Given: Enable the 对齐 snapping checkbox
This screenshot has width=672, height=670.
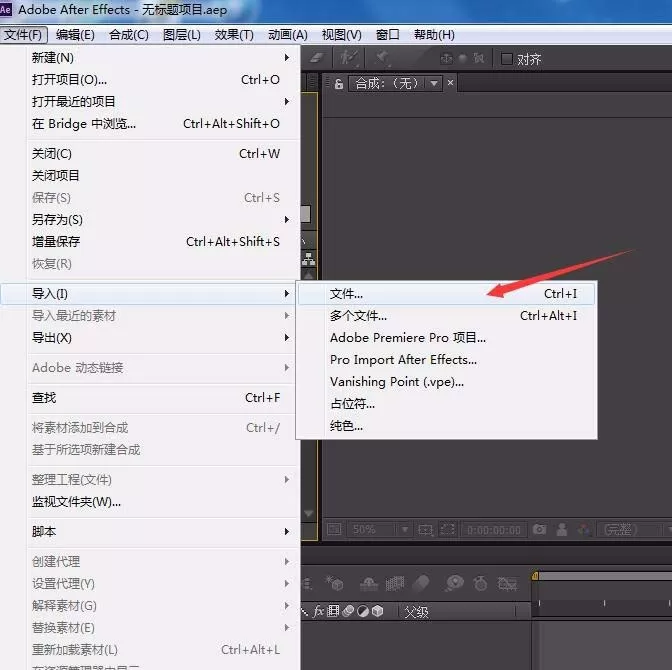Looking at the screenshot, I should (507, 59).
